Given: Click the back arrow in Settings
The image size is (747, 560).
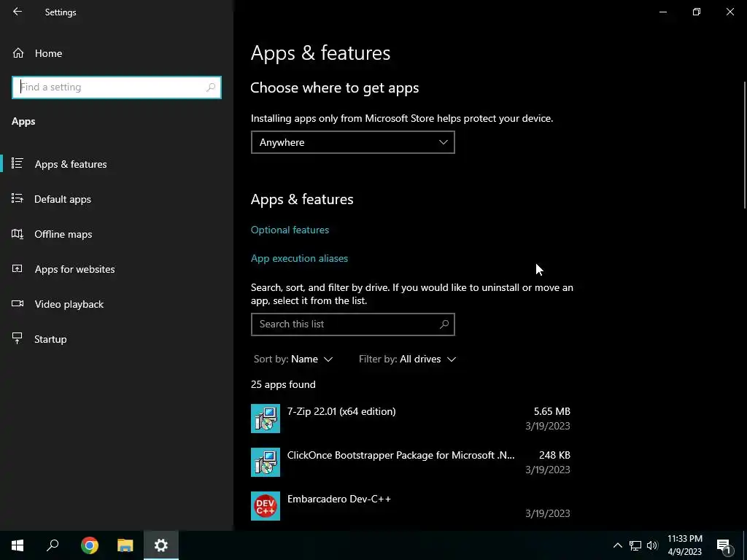Looking at the screenshot, I should click(x=18, y=12).
